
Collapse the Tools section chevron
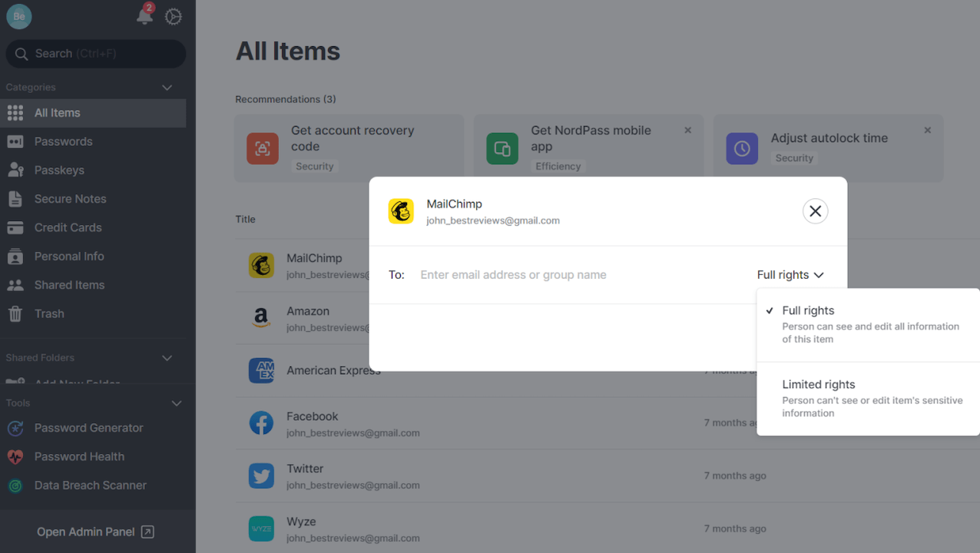click(x=176, y=403)
